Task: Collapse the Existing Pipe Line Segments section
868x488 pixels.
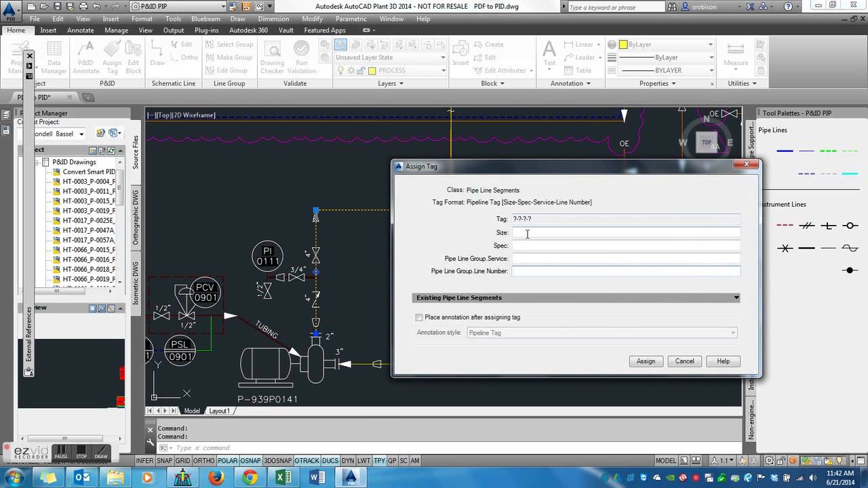Action: [736, 298]
